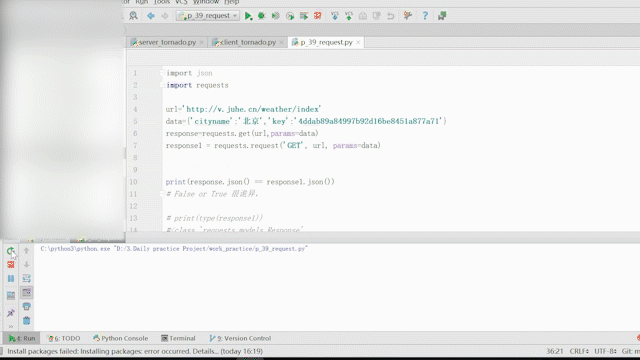The height and width of the screenshot is (360, 640).
Task: Click the 'import requests' line
Action: [x=198, y=85]
